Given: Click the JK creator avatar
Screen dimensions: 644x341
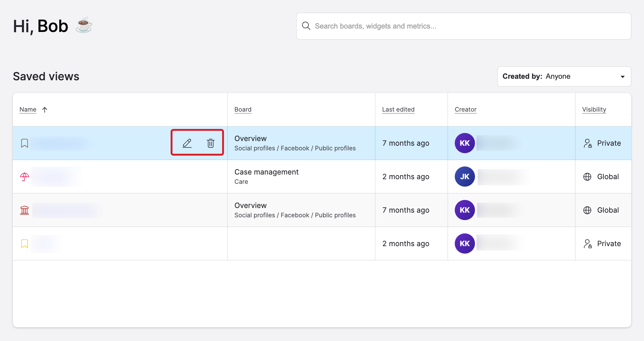Looking at the screenshot, I should click(x=465, y=177).
